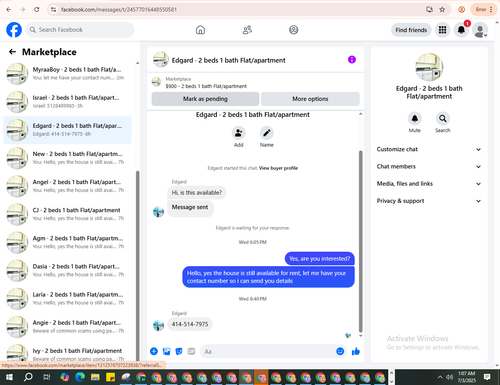This screenshot has width=500, height=385.
Task: Open more actions plus icon in composer
Action: [154, 351]
